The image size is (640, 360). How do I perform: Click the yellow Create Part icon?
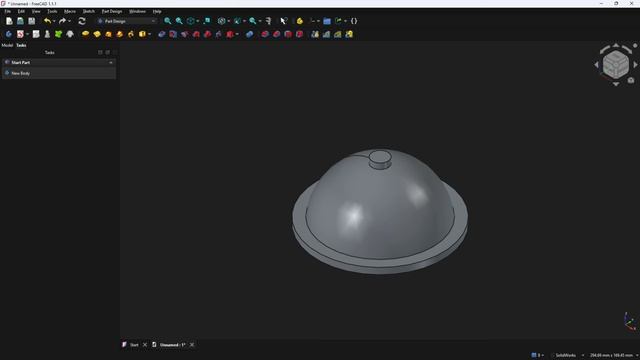coord(300,21)
